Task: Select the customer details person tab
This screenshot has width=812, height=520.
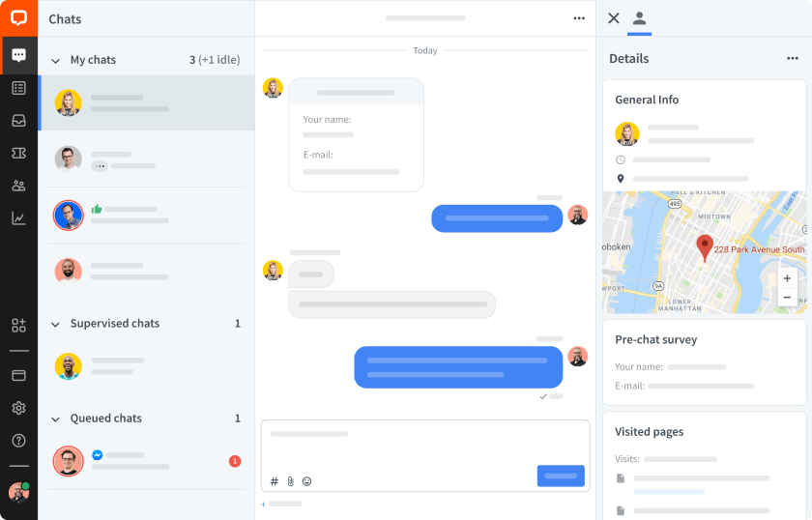Action: [x=640, y=18]
